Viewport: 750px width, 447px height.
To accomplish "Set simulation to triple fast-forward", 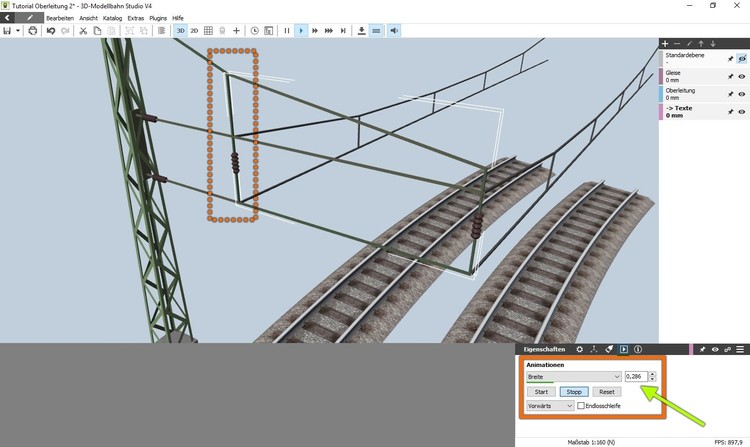I will coord(329,31).
